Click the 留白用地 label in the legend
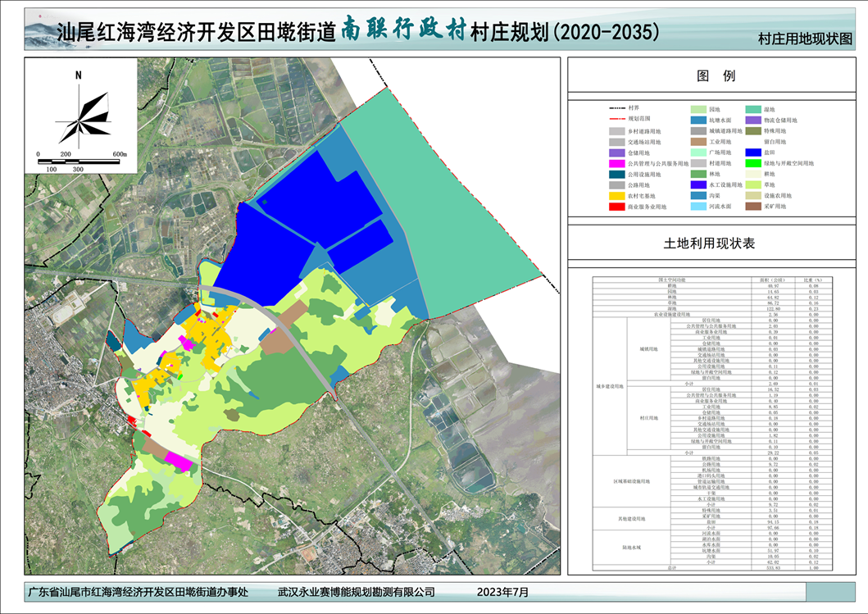This screenshot has width=868, height=614. (x=775, y=142)
